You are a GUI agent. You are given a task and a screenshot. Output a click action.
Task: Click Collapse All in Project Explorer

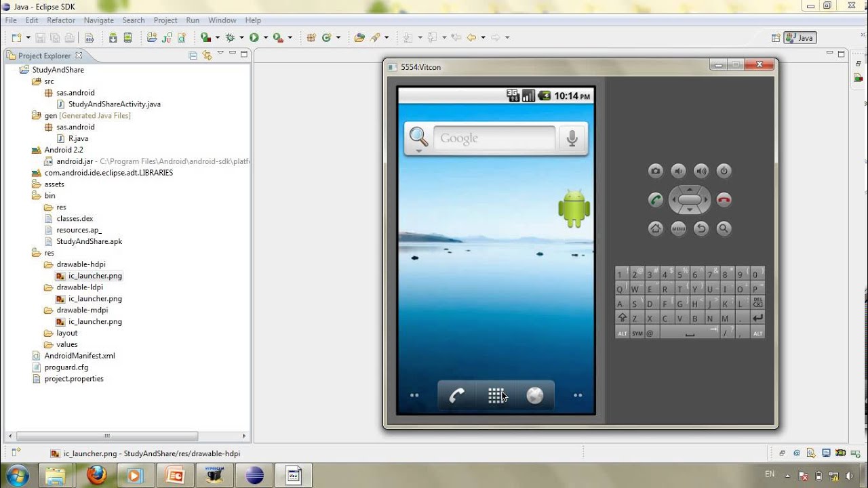[x=193, y=56]
